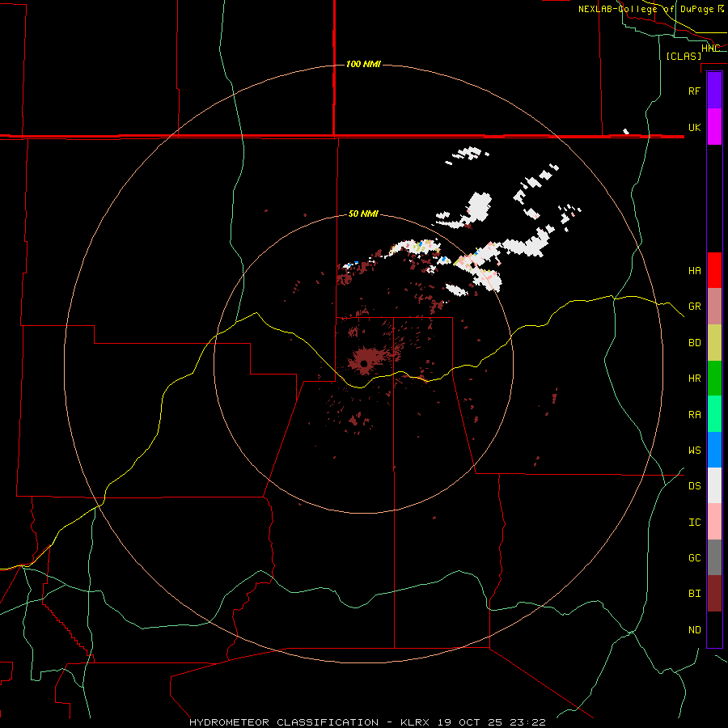Click the blue WS legend swatch
The image size is (728, 728).
tap(714, 450)
